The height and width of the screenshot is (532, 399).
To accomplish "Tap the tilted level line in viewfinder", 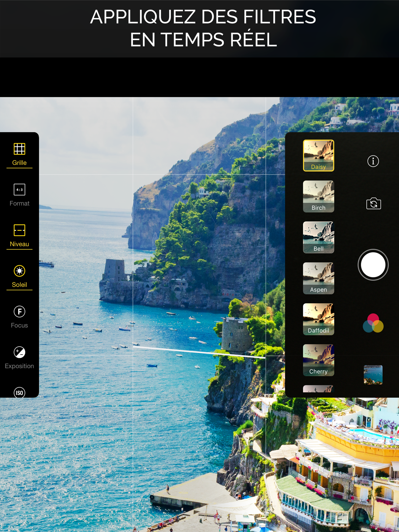I will (x=199, y=352).
